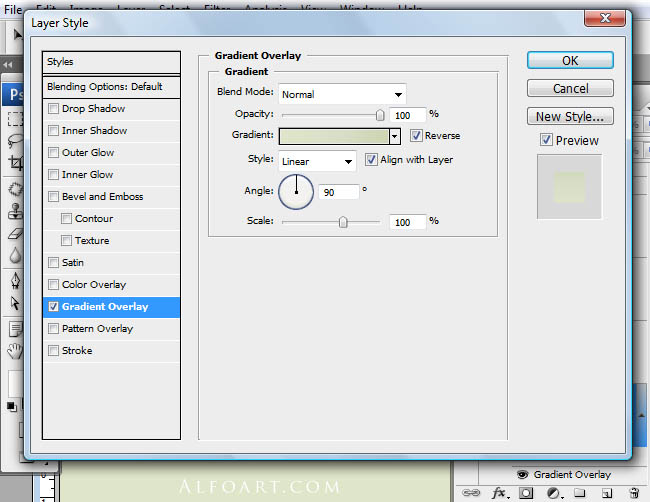Image resolution: width=650 pixels, height=502 pixels.
Task: Click the New Style... button
Action: click(x=570, y=116)
